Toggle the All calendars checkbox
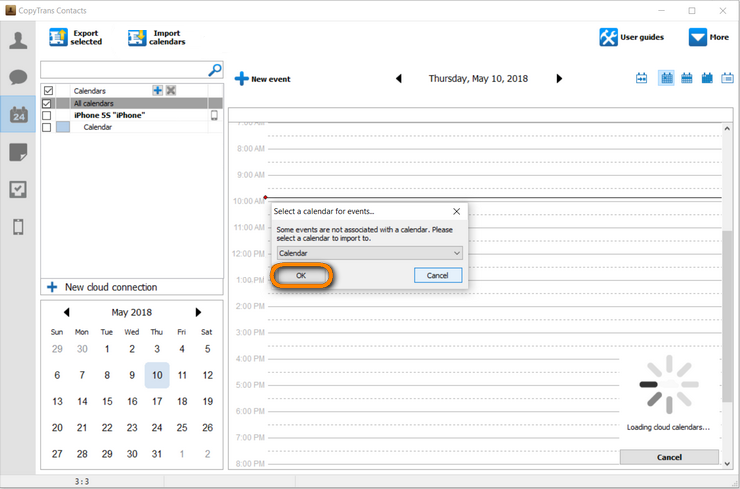Image resolution: width=740 pixels, height=489 pixels. (x=47, y=103)
